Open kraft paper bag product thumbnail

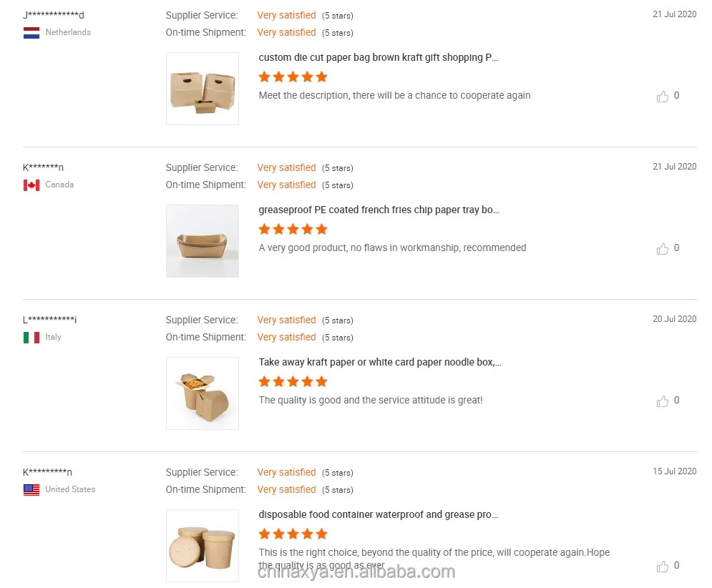203,89
